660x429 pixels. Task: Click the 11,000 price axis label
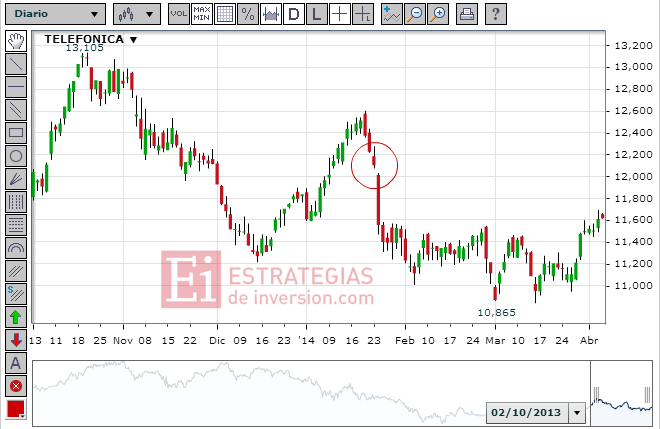coord(633,285)
